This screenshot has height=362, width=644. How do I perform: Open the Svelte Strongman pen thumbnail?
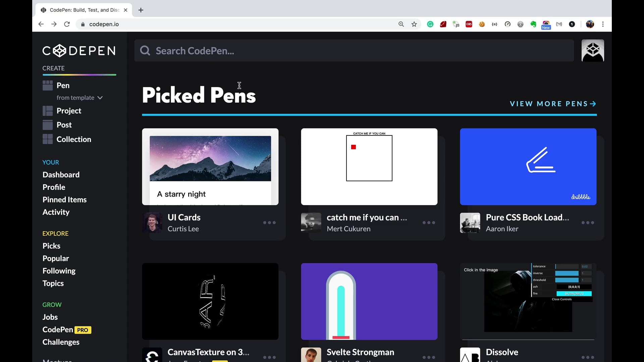(369, 301)
